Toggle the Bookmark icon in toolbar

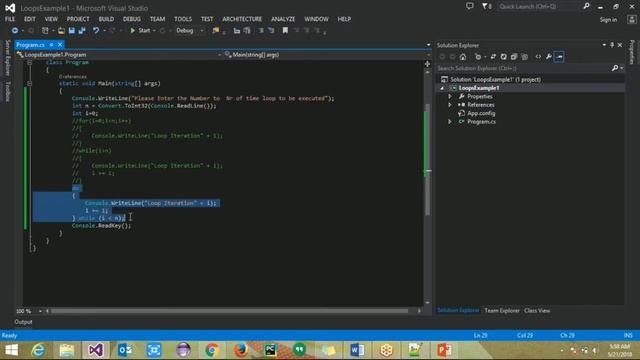tap(285, 31)
